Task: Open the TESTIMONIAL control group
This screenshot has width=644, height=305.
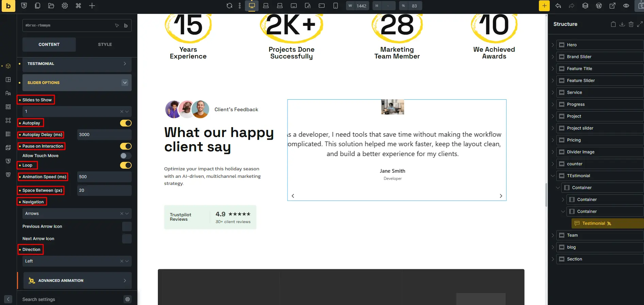Action: [x=77, y=64]
